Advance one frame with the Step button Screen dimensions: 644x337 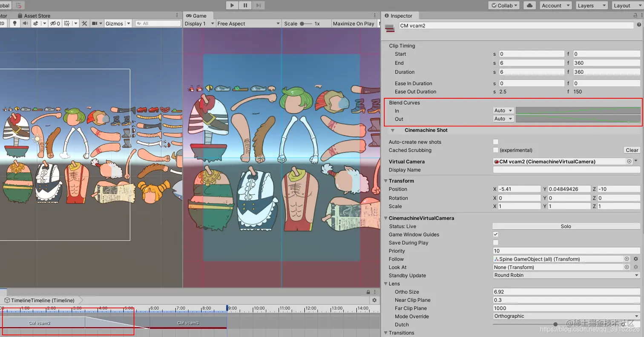(x=258, y=5)
